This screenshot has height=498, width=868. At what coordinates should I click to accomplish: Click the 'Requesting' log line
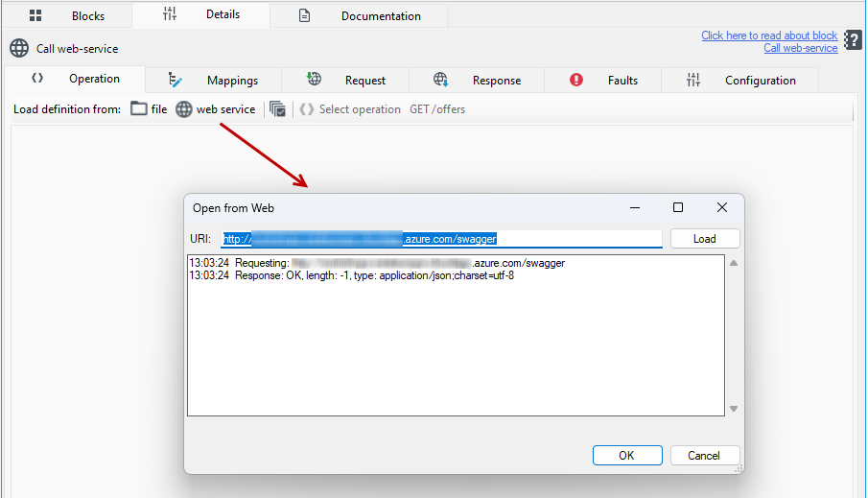click(x=377, y=263)
